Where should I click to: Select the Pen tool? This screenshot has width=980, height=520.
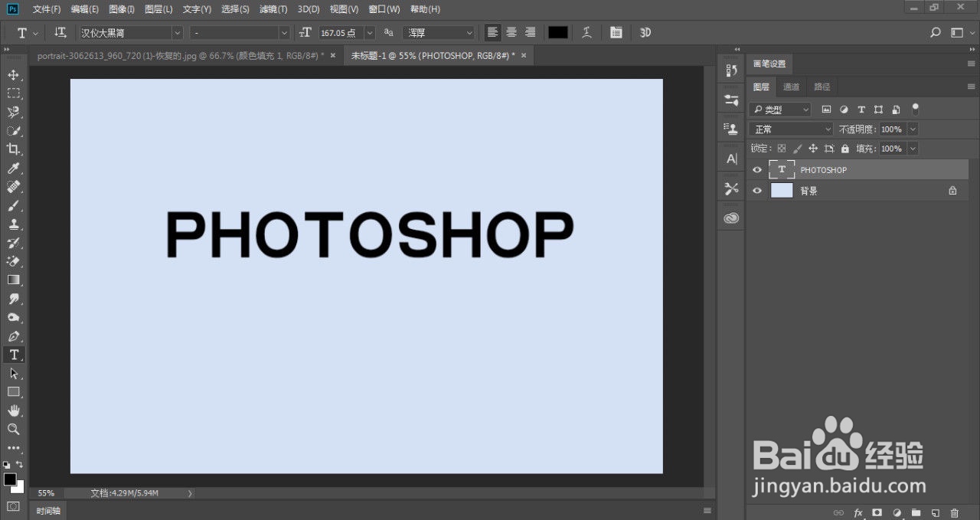pos(14,336)
